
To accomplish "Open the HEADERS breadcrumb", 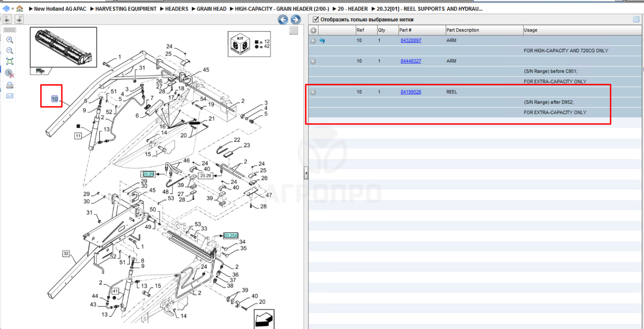I will click(176, 9).
